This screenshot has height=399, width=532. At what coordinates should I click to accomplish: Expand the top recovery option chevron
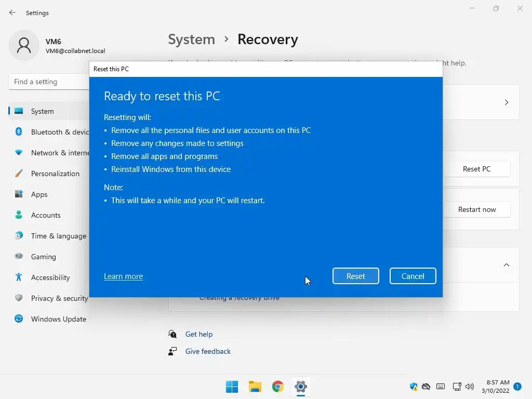click(x=506, y=102)
